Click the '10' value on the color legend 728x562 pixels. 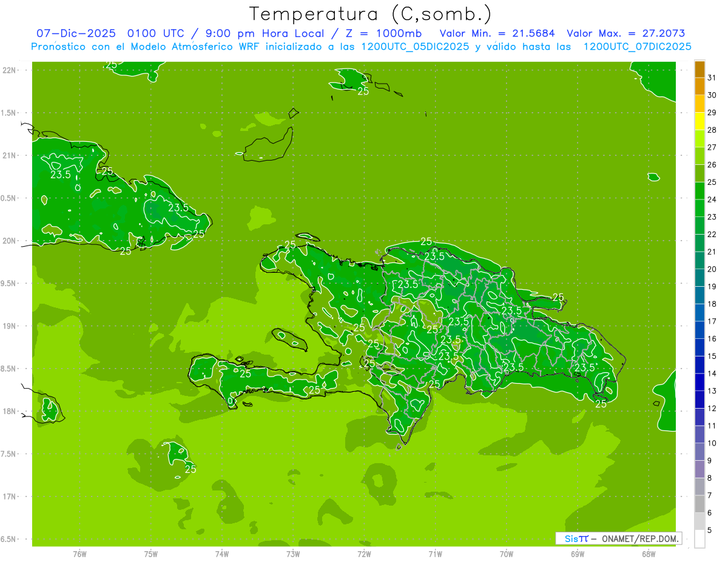(712, 443)
